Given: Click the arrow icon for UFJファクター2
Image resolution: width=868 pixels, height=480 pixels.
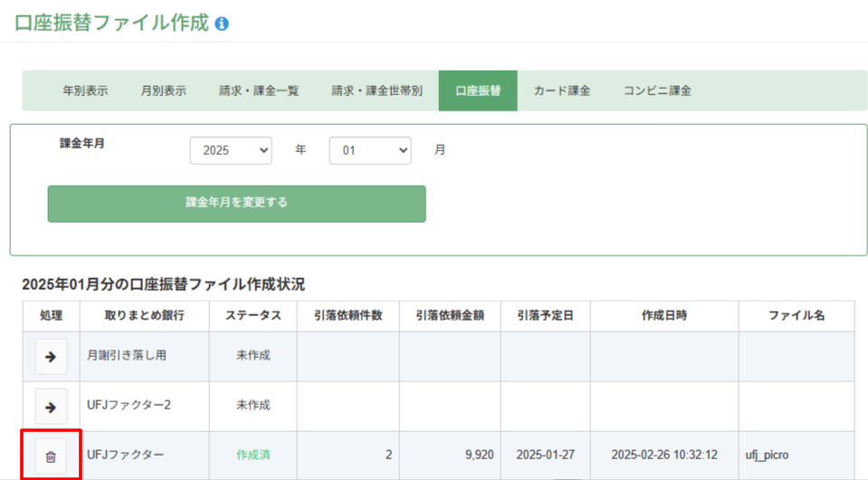Looking at the screenshot, I should click(x=51, y=407).
